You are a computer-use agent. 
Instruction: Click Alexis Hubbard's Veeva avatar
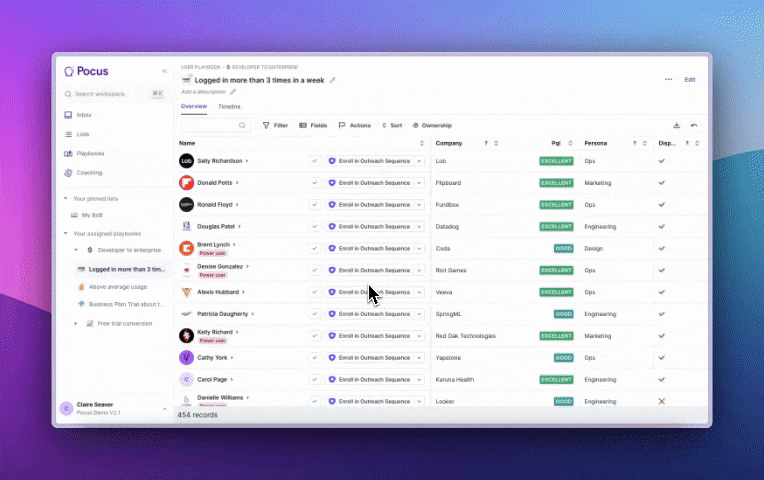click(x=187, y=292)
